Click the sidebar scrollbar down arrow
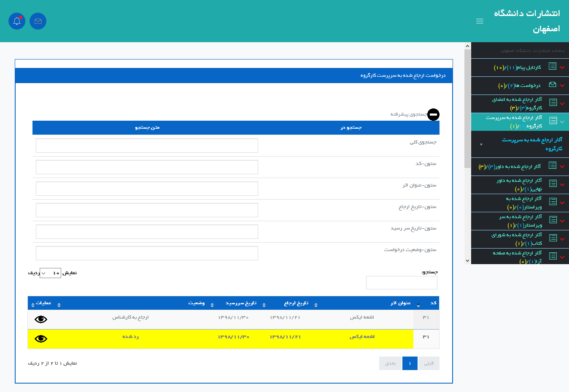 [x=467, y=261]
